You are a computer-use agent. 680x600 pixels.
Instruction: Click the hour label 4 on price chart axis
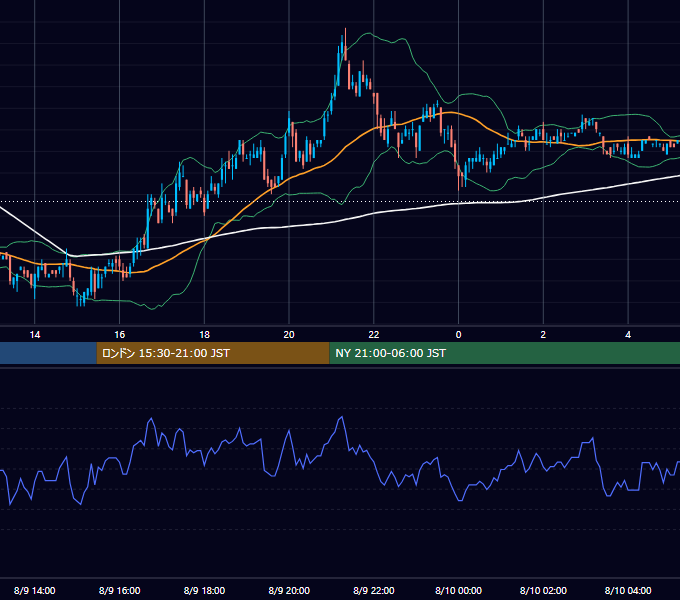tap(628, 335)
